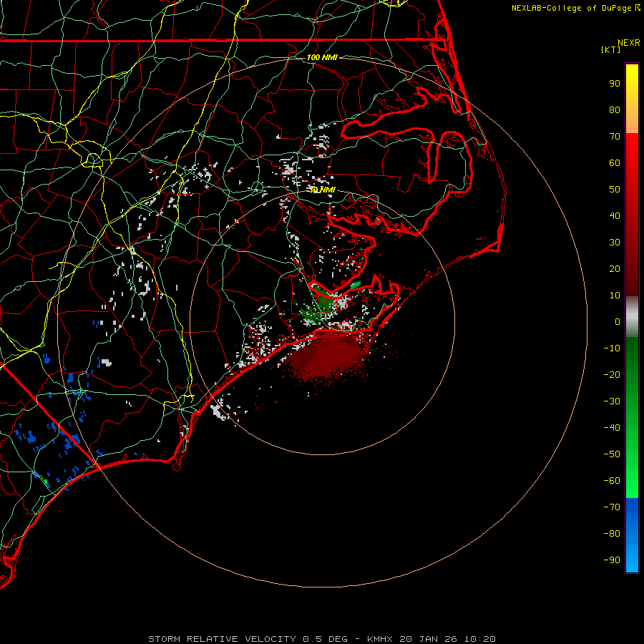
Task: Click the 80 value on the velocity scale
Action: pos(615,110)
